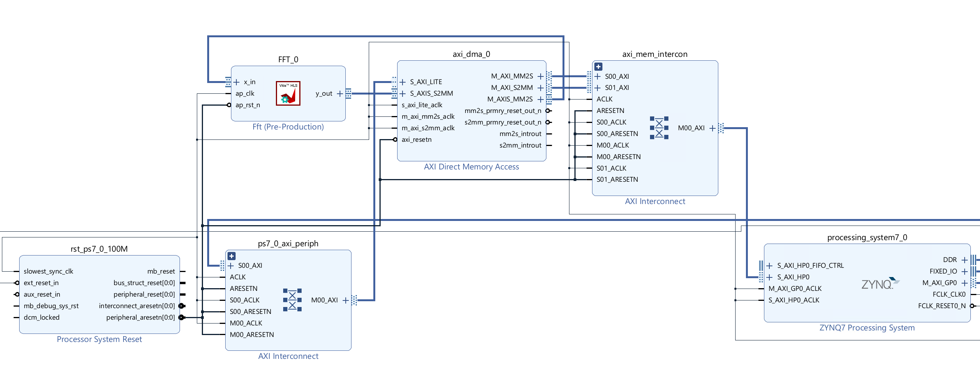Viewport: 980px width, 375px height.
Task: Expand S_AXI_HP0_FIFO_CTRL on processing system
Action: pos(769,265)
